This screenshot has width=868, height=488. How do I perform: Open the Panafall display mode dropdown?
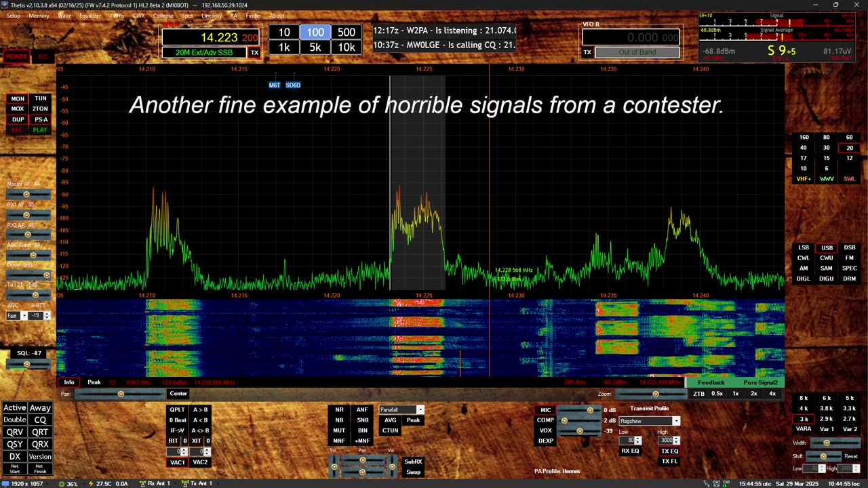tap(401, 409)
